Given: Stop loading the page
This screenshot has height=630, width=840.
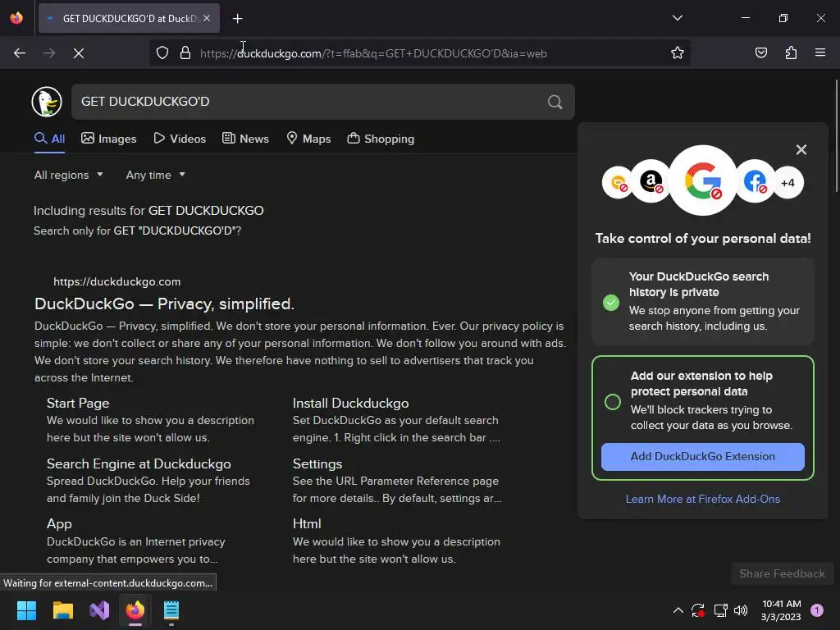Looking at the screenshot, I should tap(79, 53).
